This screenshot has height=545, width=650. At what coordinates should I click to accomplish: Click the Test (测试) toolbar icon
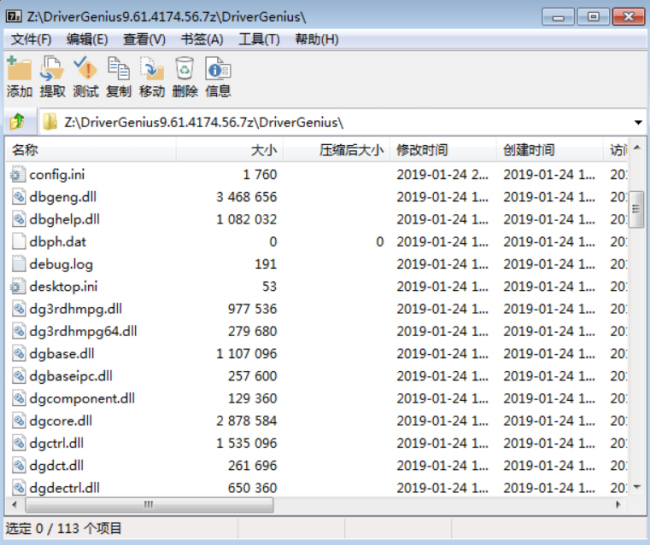click(85, 68)
